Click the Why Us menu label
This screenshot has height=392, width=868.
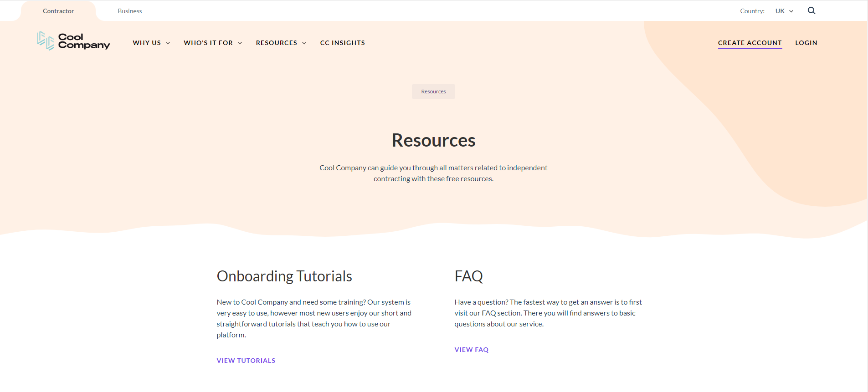(147, 43)
